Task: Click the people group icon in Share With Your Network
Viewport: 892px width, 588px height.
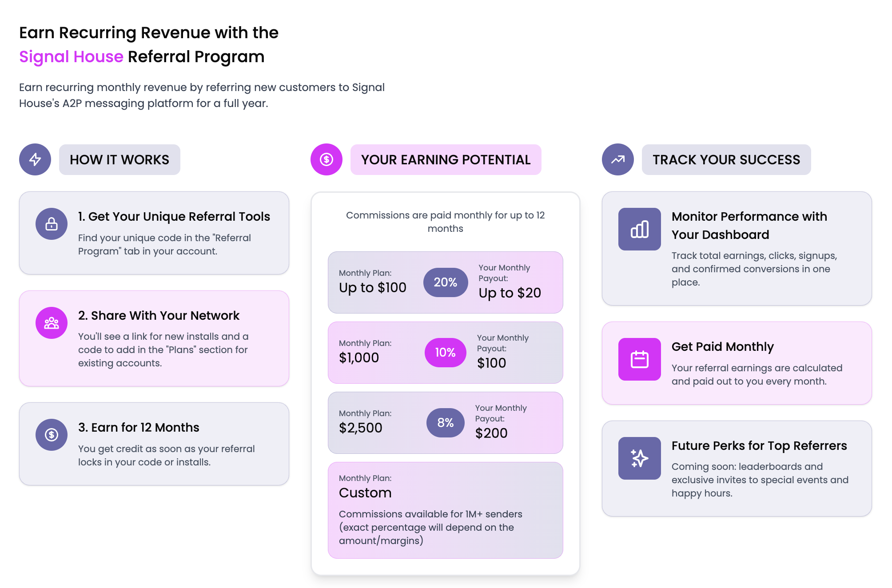Action: (x=52, y=323)
